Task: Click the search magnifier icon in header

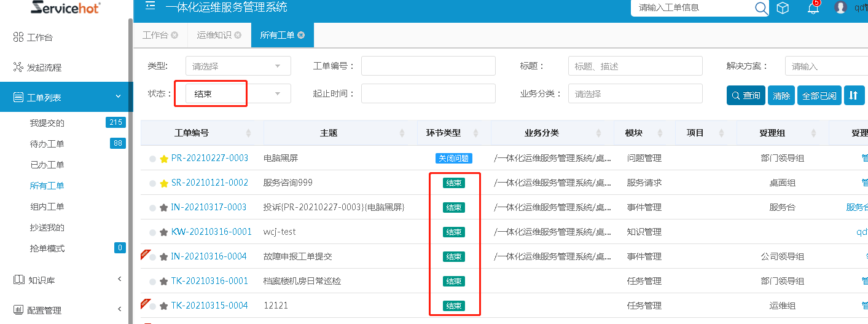Action: [761, 8]
